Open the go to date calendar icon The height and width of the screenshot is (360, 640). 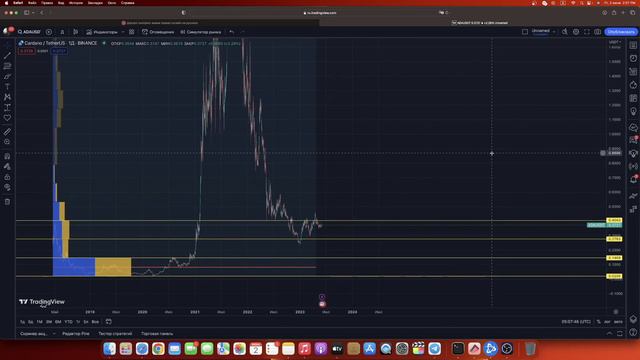109,322
